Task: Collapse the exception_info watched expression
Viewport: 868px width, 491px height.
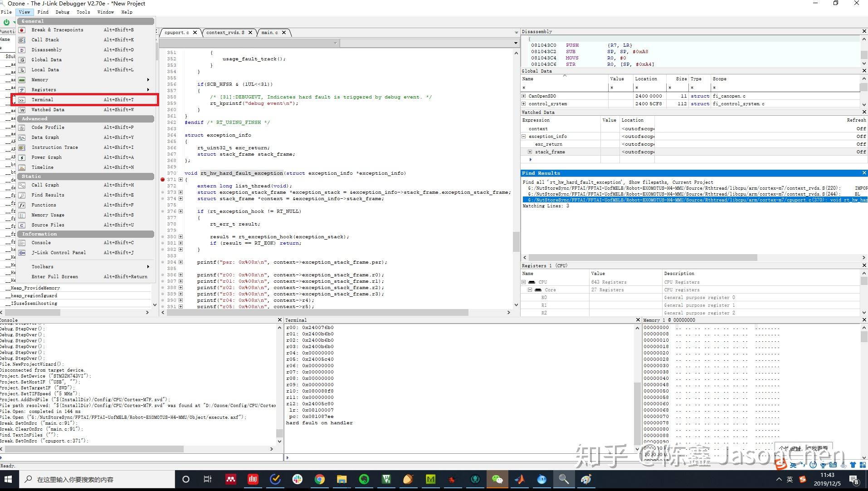Action: tap(524, 137)
